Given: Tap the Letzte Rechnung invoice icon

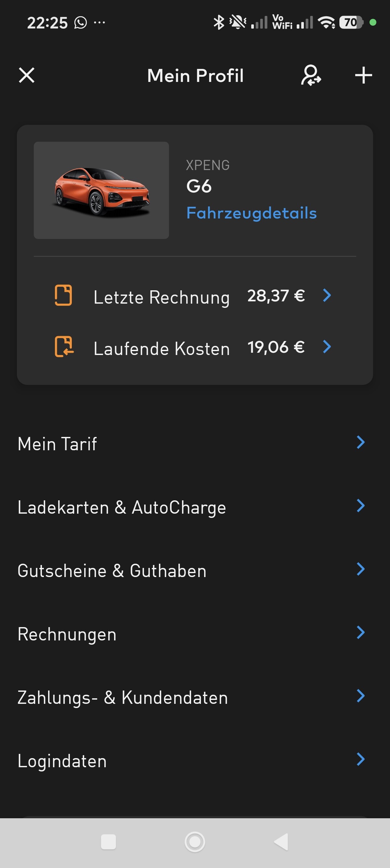Looking at the screenshot, I should pos(63,295).
